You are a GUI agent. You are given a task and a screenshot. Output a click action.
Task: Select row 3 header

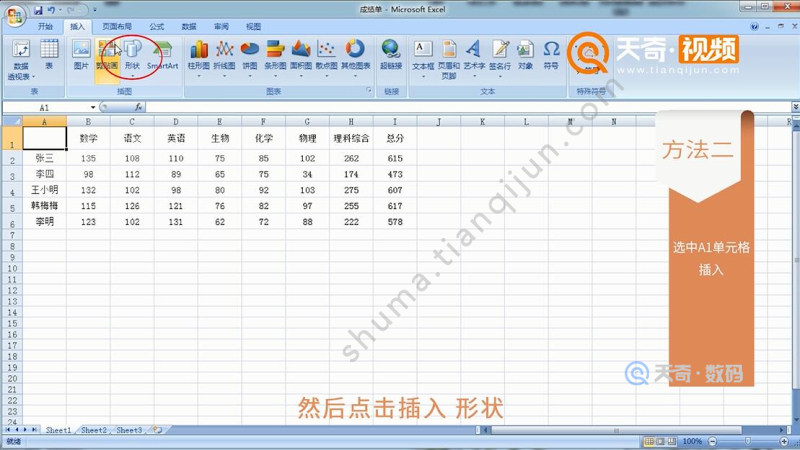coord(12,175)
